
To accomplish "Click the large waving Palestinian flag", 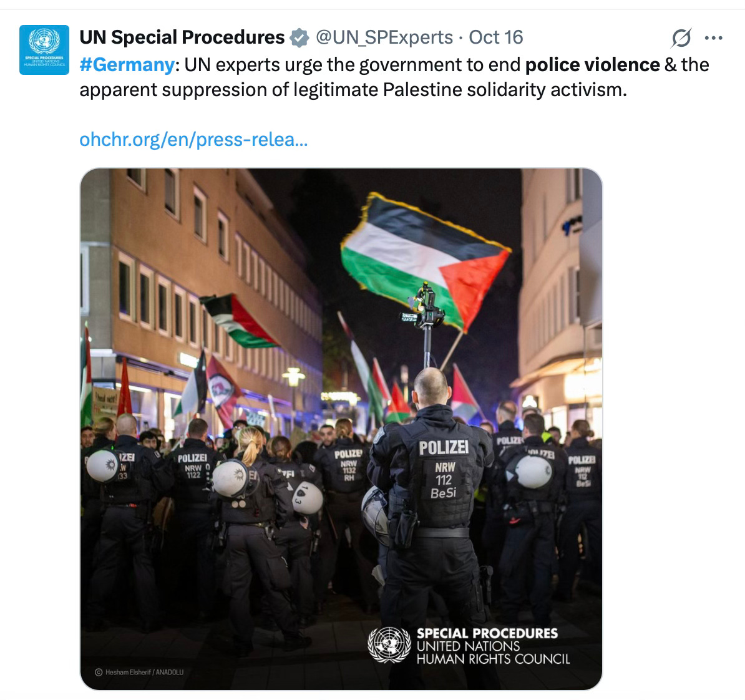I will click(x=426, y=260).
